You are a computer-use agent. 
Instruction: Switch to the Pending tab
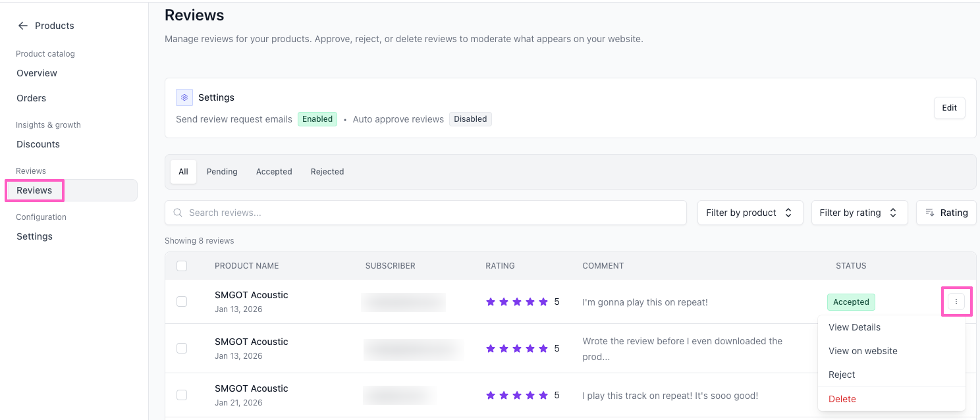click(222, 172)
